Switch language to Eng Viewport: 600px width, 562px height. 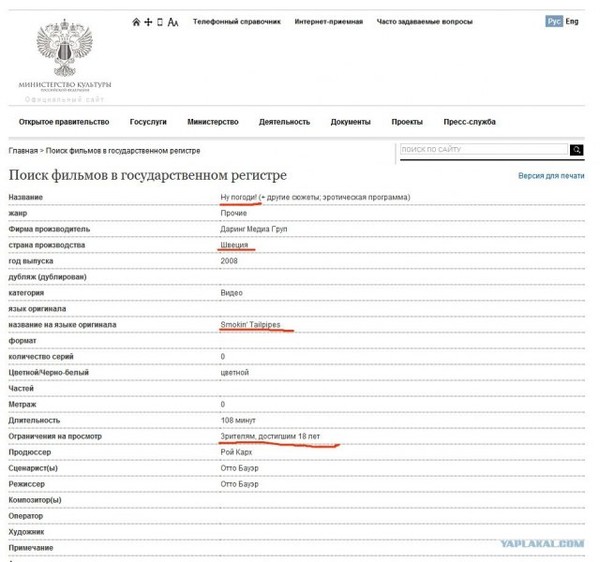[x=572, y=21]
